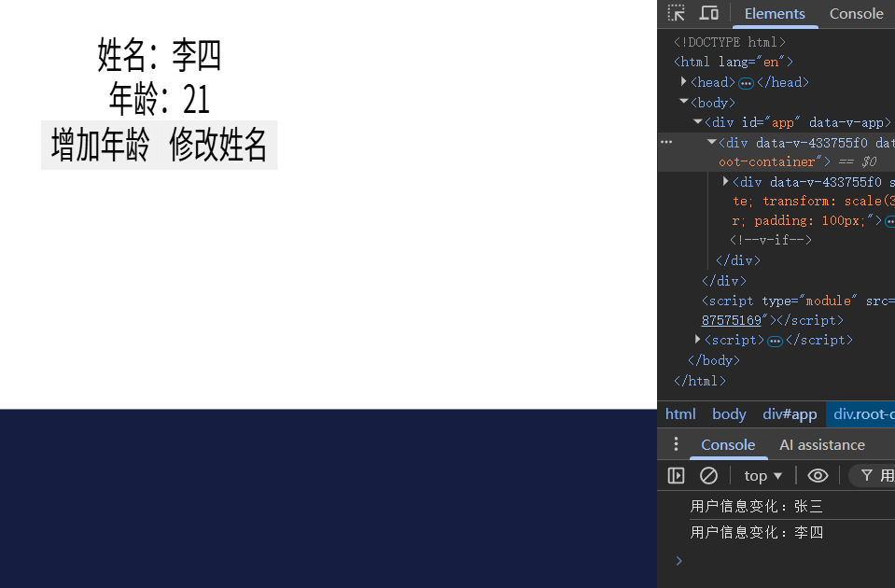Toggle the device toolbar icon
Image resolution: width=895 pixels, height=588 pixels.
pyautogui.click(x=709, y=13)
